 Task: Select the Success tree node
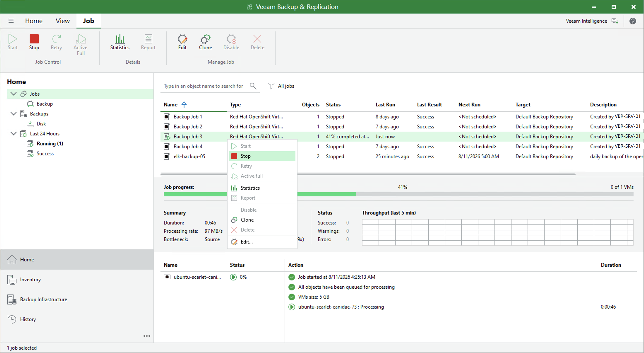(40, 153)
